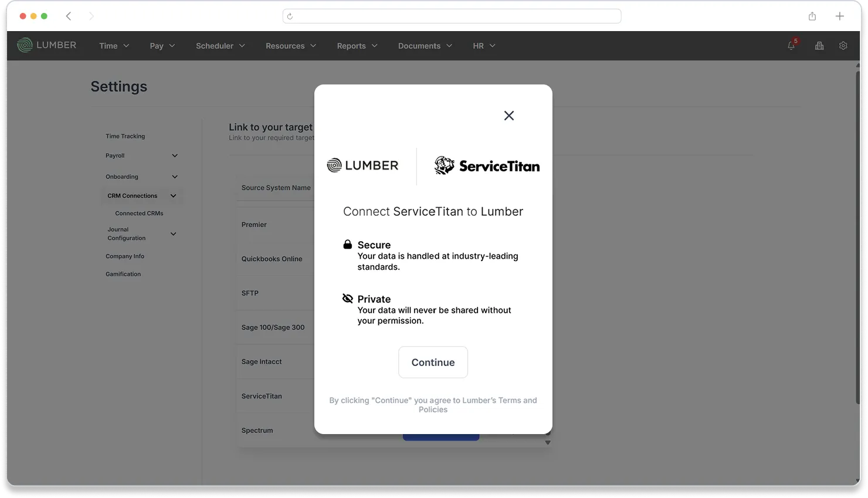Collapse the CRM Connections chevron
The width and height of the screenshot is (868, 498).
[x=174, y=196]
